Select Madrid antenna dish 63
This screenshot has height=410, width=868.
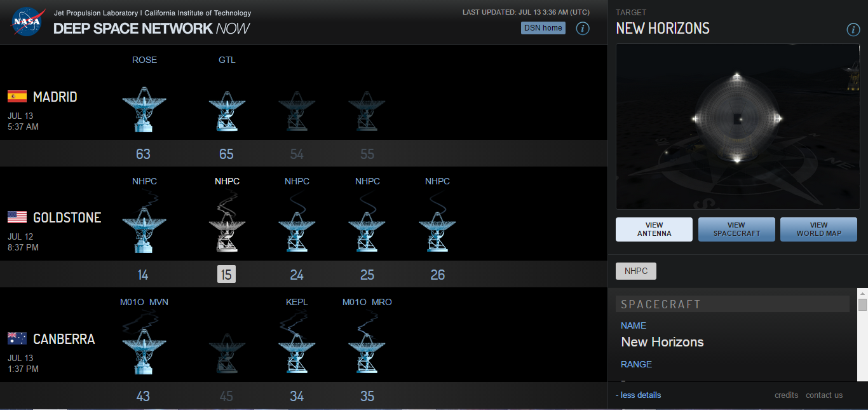(144, 109)
